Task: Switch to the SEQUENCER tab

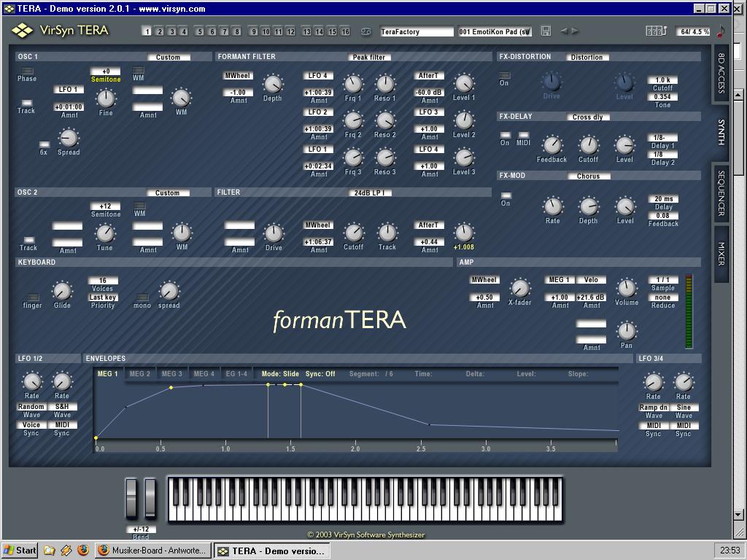Action: [x=721, y=193]
